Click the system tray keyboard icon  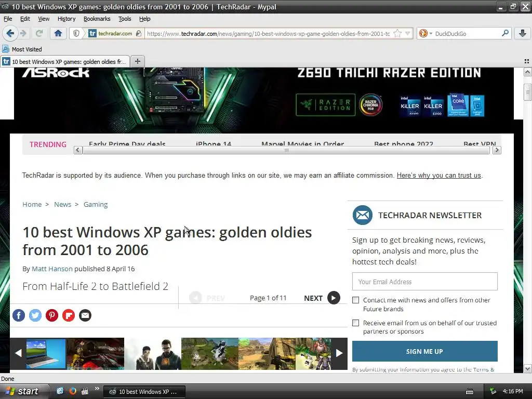[x=470, y=392]
